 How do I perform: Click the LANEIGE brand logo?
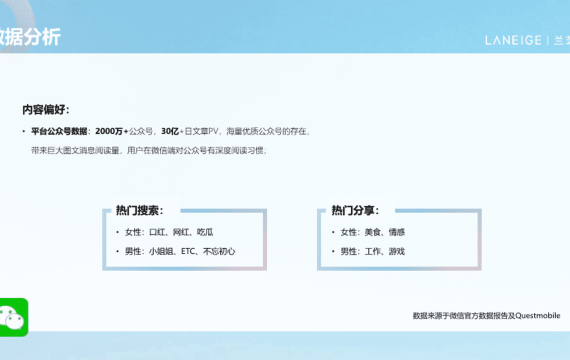pyautogui.click(x=527, y=40)
